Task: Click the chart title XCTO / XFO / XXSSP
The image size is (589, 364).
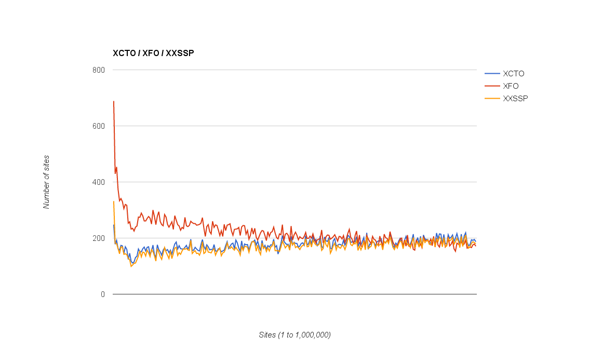Action: [153, 53]
